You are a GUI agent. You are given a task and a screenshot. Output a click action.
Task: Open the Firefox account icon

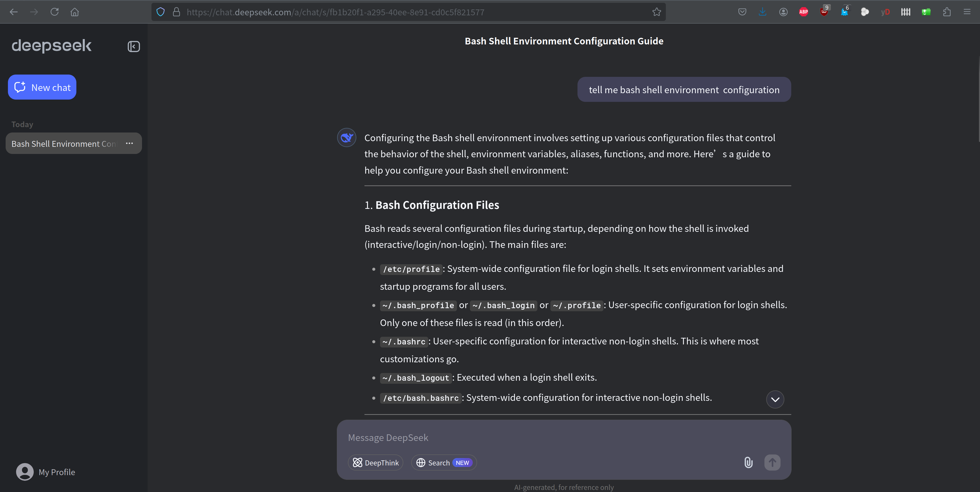pos(783,12)
